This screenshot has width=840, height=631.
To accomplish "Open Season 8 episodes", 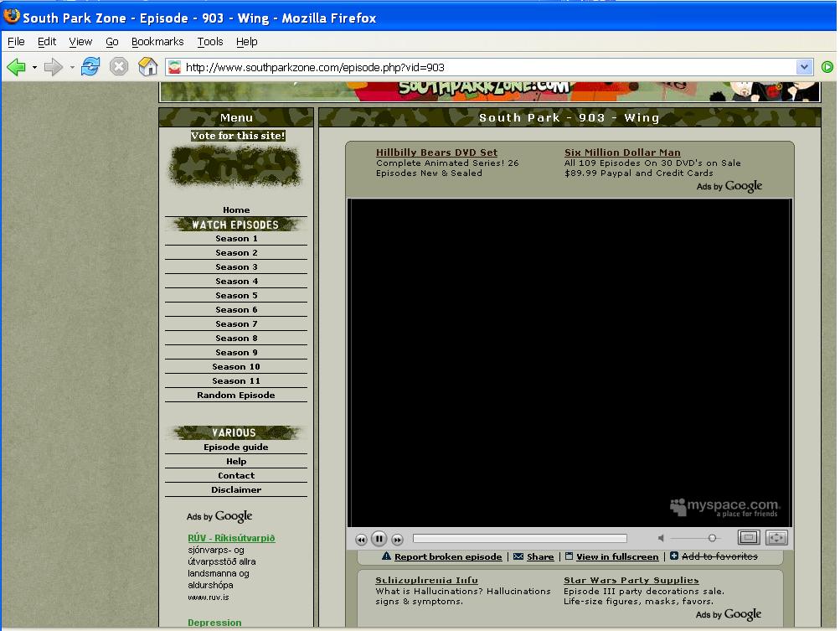I will (236, 338).
